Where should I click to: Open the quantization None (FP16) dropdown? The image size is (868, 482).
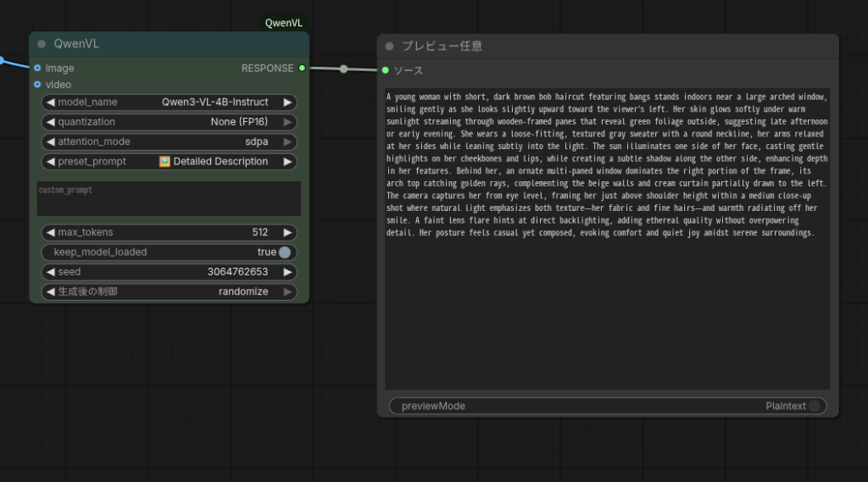[x=170, y=122]
